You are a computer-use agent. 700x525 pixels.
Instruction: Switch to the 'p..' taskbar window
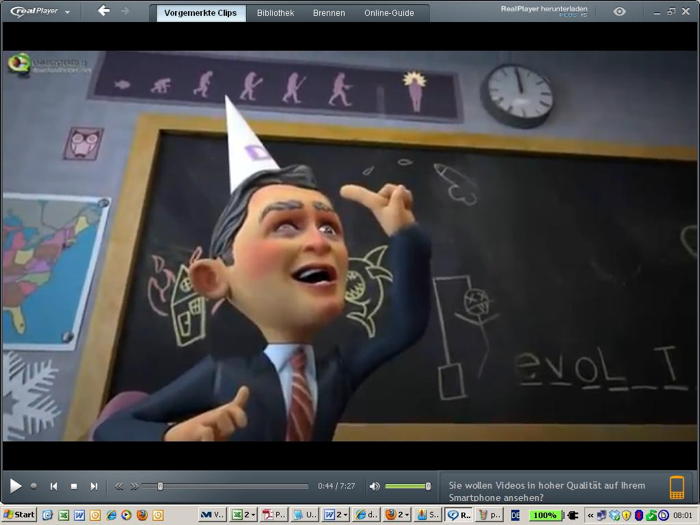tap(489, 515)
